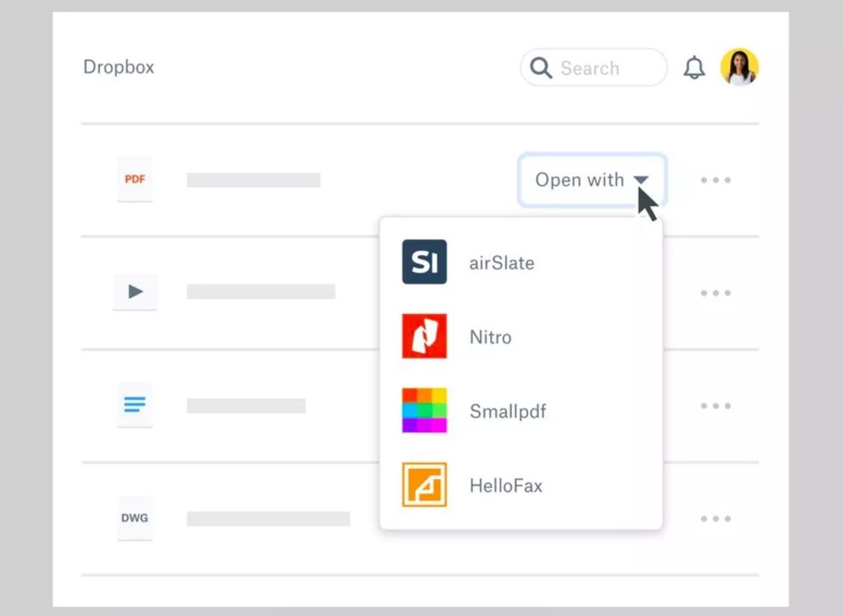Click the orange HelloFax app icon
Image resolution: width=843 pixels, height=616 pixels.
[424, 484]
